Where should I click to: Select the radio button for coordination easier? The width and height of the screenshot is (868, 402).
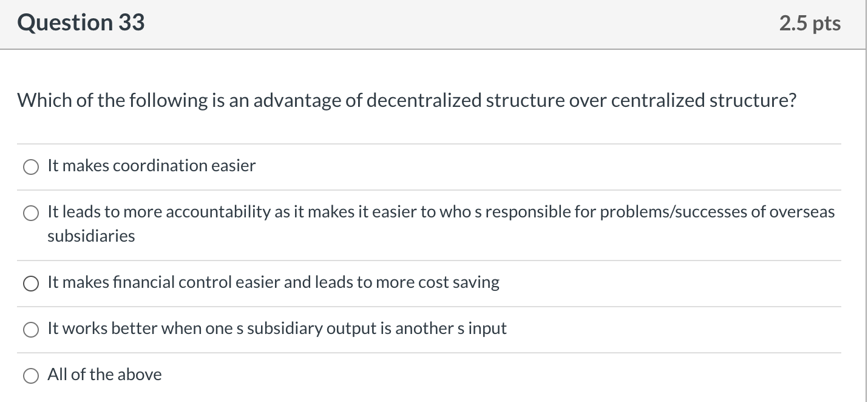pyautogui.click(x=31, y=167)
